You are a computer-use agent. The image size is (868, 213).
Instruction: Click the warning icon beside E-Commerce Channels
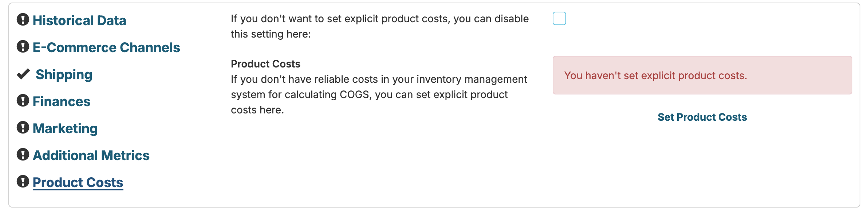tap(23, 47)
